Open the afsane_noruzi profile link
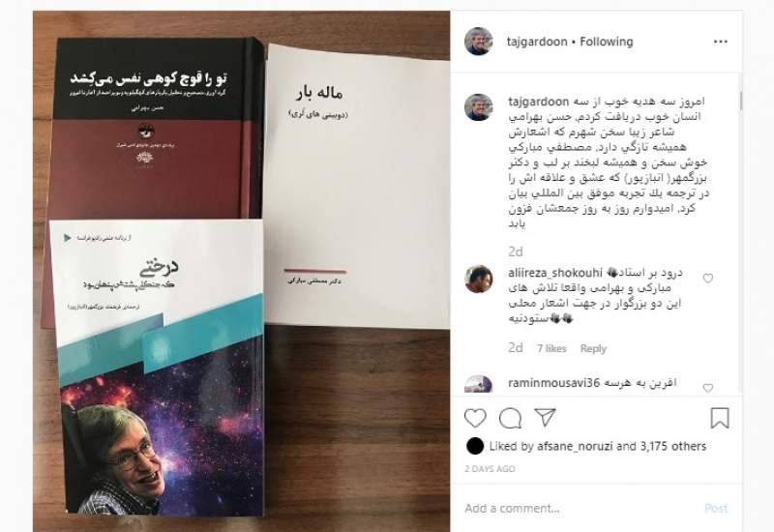This screenshot has width=774, height=532. (575, 447)
